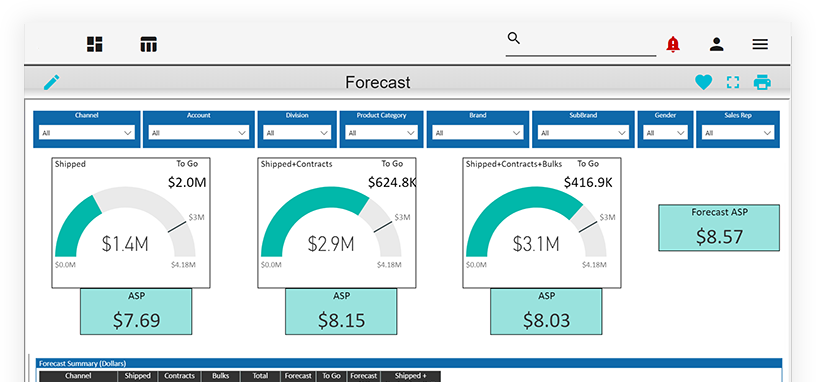
Task: Print the Forecast dashboard
Action: (x=762, y=82)
